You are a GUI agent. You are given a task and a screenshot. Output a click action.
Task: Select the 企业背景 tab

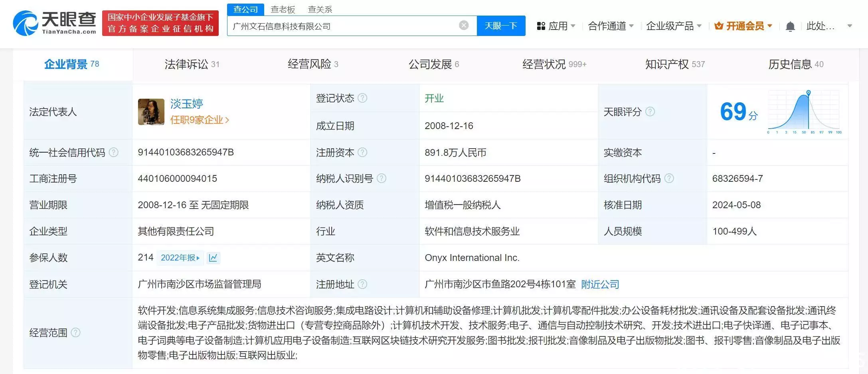pyautogui.click(x=72, y=64)
